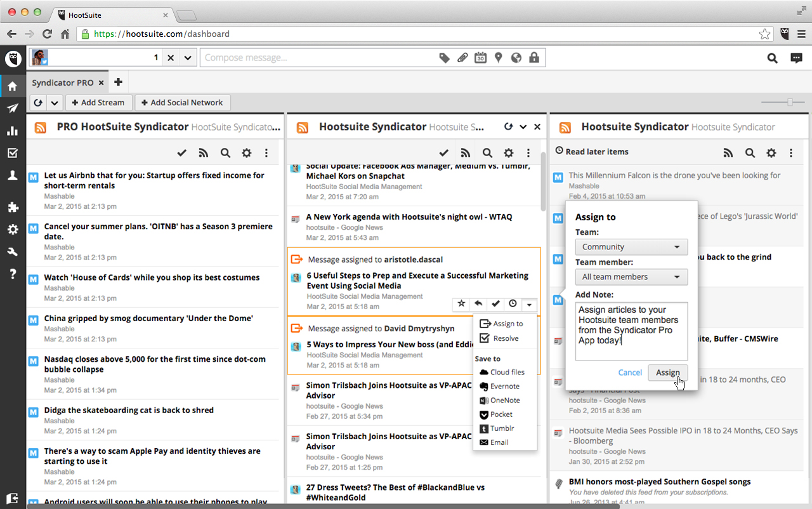Choose 'Assign to' in the dropdown menu
Viewport: 812px width, 509px height.
[x=501, y=324]
